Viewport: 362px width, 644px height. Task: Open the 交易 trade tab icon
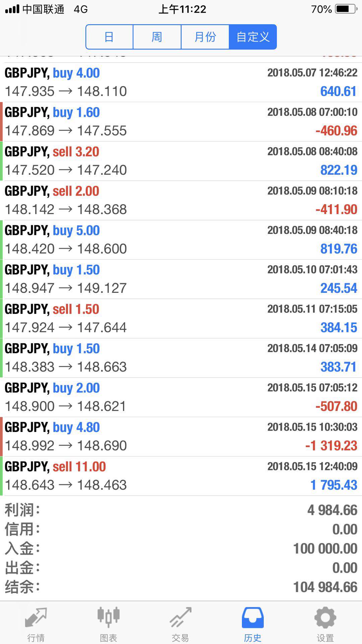[180, 618]
